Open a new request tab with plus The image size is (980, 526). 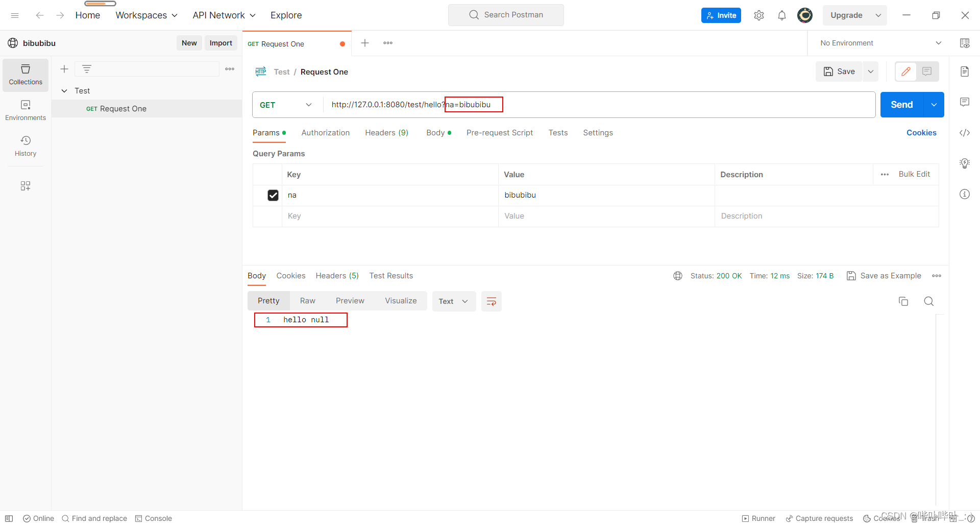(x=365, y=43)
